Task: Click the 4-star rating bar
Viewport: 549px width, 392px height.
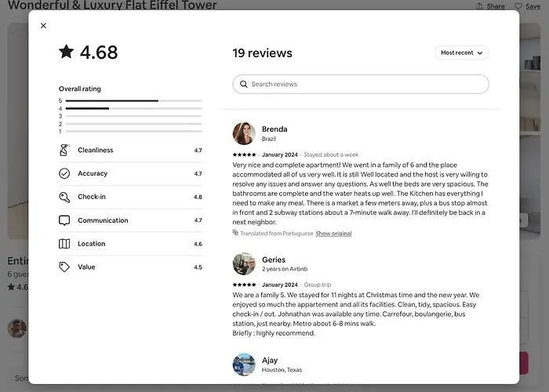Action: coord(133,108)
